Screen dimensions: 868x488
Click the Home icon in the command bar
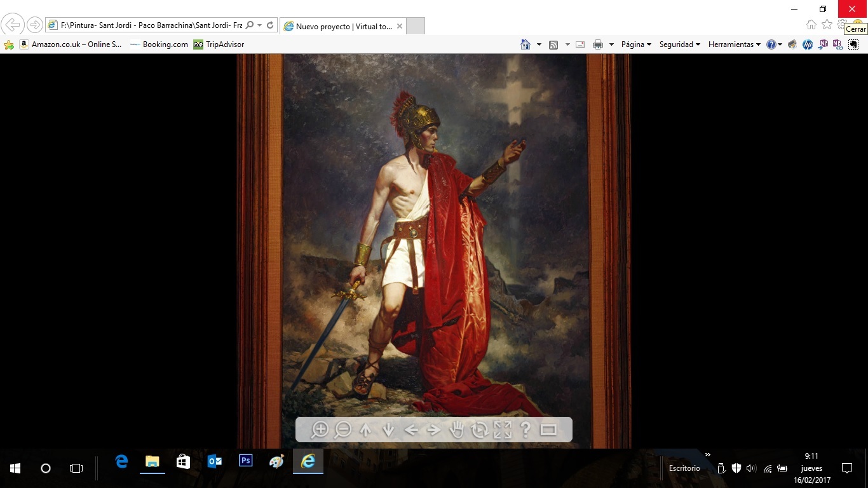click(x=526, y=44)
